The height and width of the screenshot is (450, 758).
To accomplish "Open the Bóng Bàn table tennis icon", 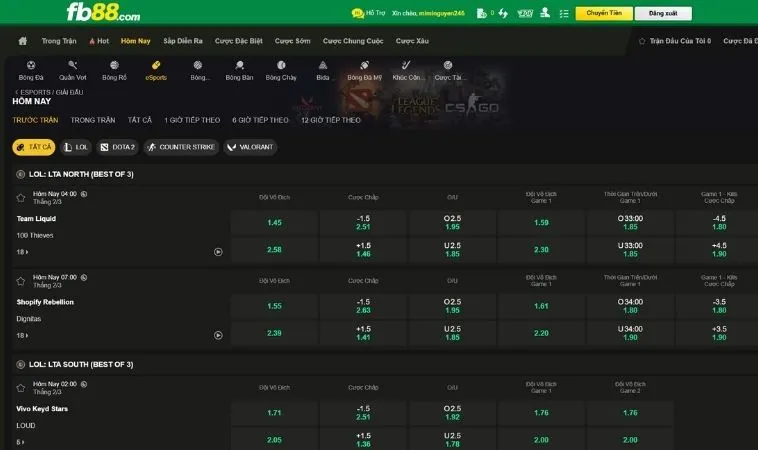I will 239,66.
